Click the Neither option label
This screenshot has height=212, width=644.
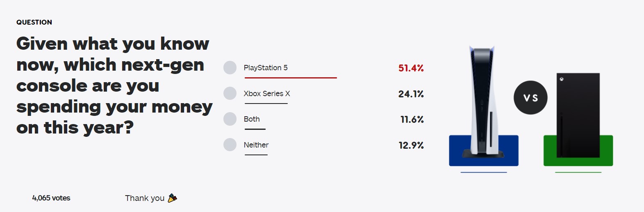pyautogui.click(x=256, y=145)
